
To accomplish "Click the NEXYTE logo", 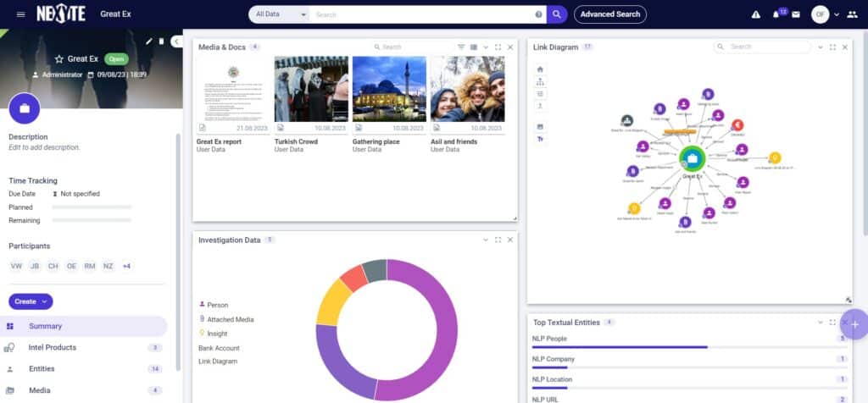I will 61,14.
